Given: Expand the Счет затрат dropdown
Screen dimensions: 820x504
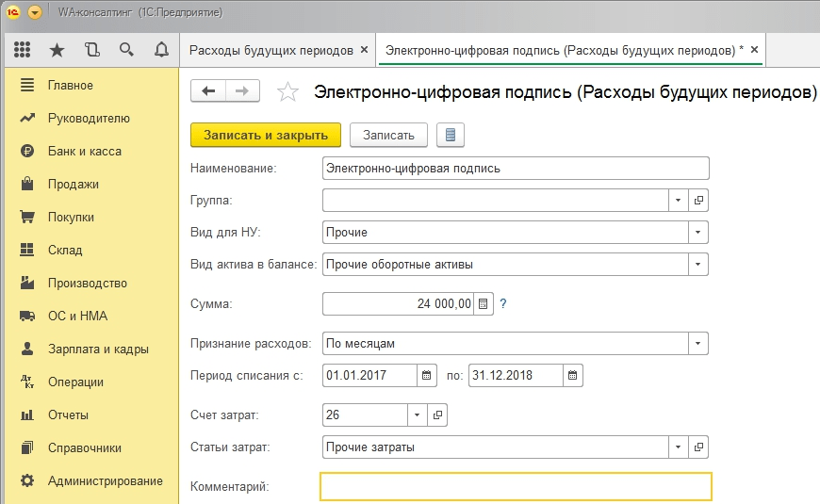Looking at the screenshot, I should 418,415.
